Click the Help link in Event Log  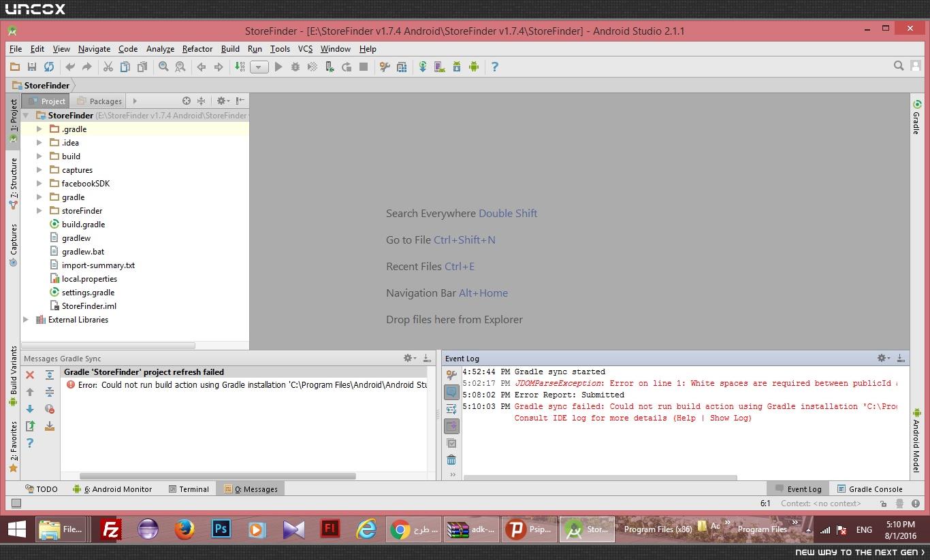tap(684, 418)
